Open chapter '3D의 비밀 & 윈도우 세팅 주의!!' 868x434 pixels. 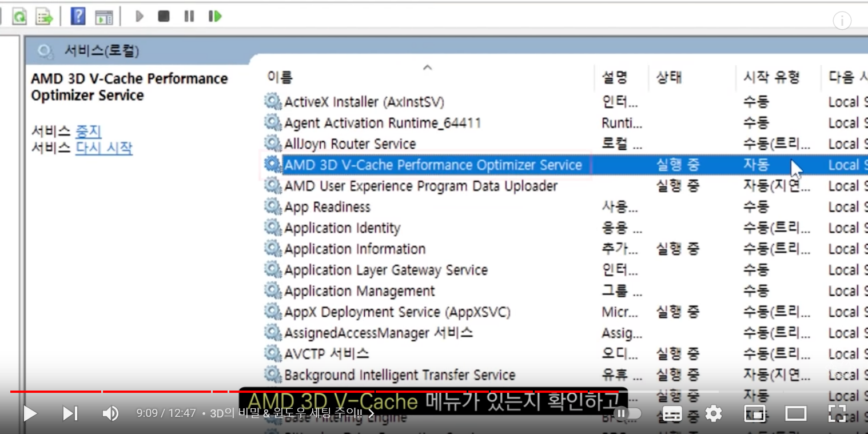[x=292, y=413]
